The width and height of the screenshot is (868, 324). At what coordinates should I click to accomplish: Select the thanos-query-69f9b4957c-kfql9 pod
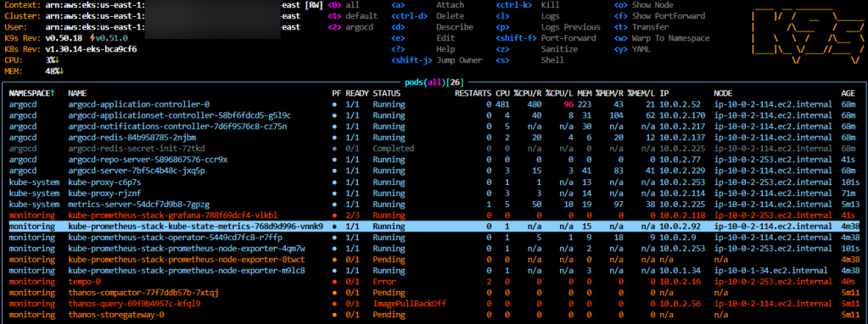click(434, 304)
